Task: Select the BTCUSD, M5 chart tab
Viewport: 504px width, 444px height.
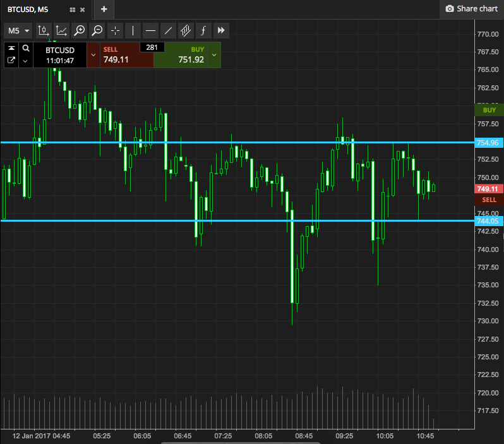Action: point(32,9)
